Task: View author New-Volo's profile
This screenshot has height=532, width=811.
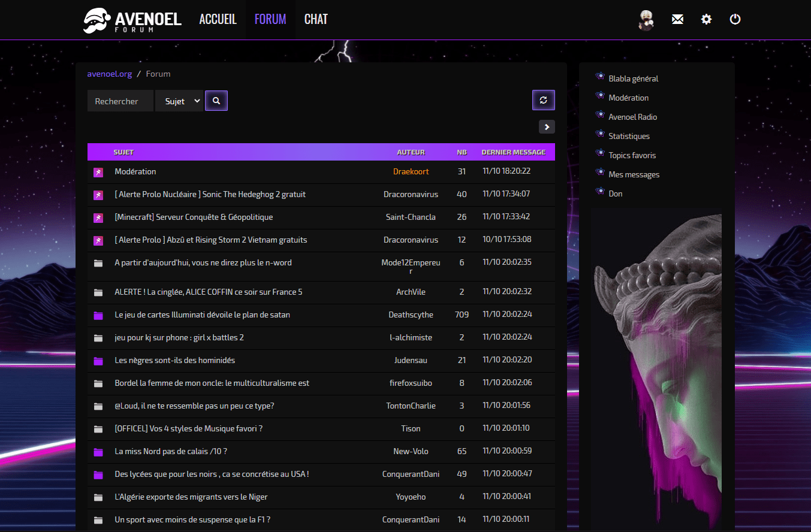Action: 411,451
